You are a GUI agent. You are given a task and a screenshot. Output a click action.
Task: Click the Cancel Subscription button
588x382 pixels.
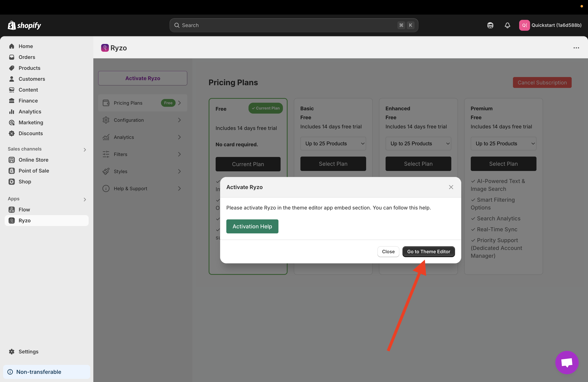click(542, 82)
